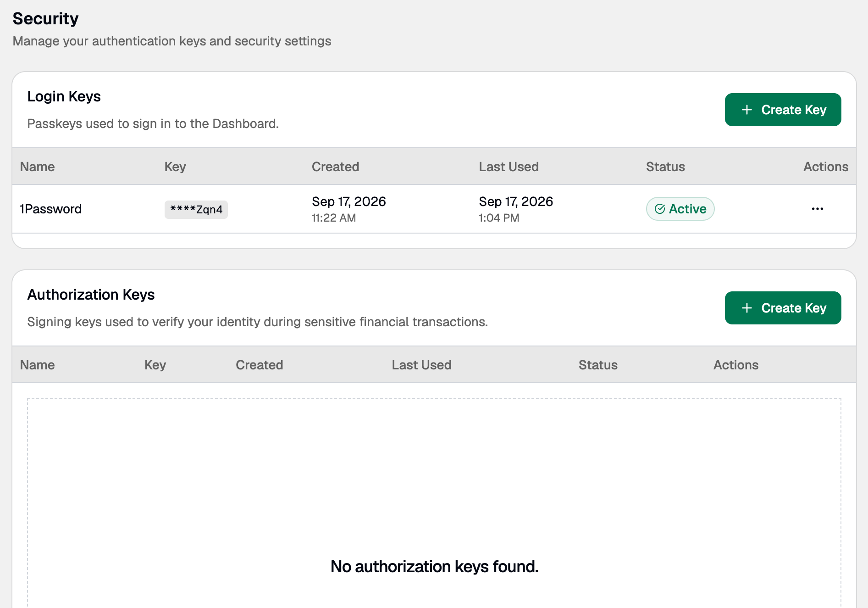
Task: Click plus icon on Login Keys Create Key
Action: click(747, 110)
